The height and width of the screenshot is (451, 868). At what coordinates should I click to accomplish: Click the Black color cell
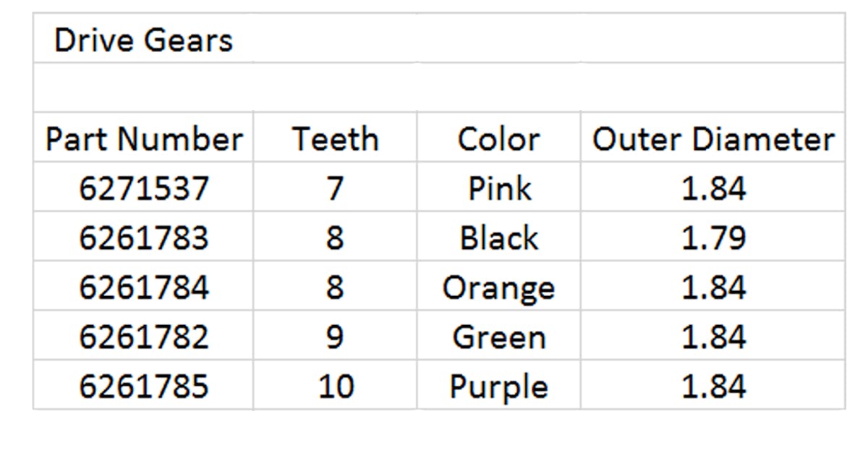[x=498, y=237]
